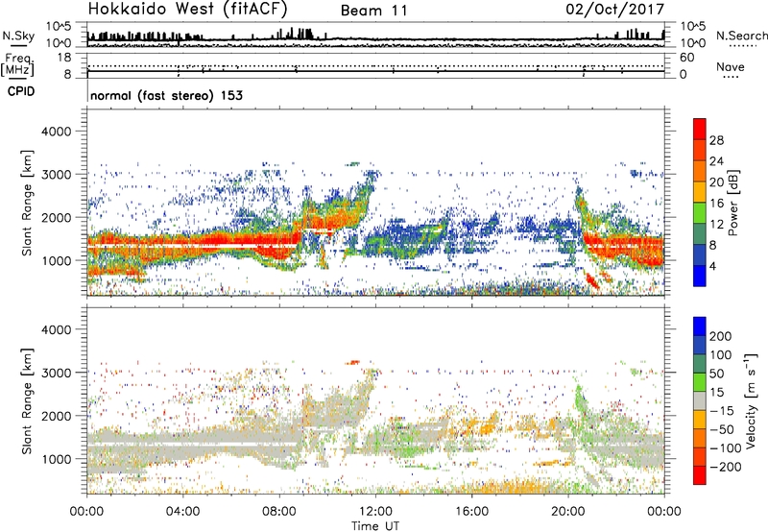Image resolution: width=768 pixels, height=532 pixels.
Task: Click the "Power [dB]" color bar title
Action: 733,203
